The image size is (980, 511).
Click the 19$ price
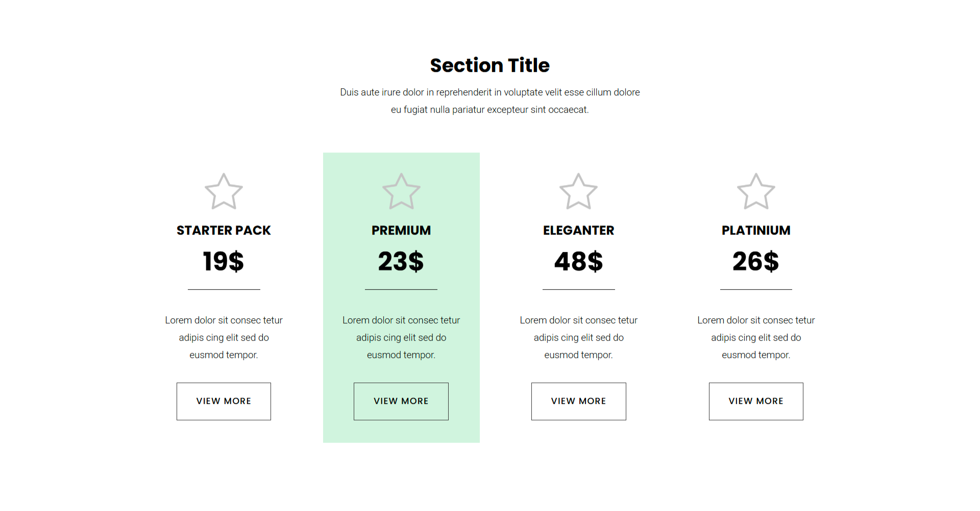(x=224, y=261)
